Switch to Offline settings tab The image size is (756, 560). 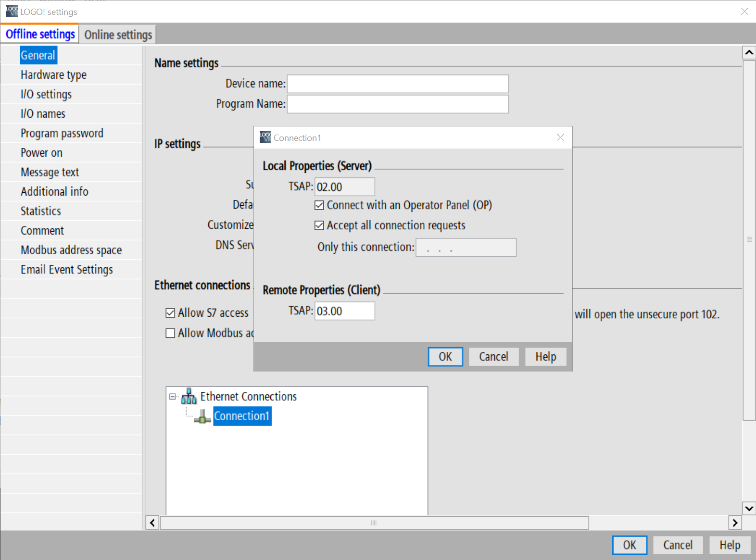tap(40, 34)
